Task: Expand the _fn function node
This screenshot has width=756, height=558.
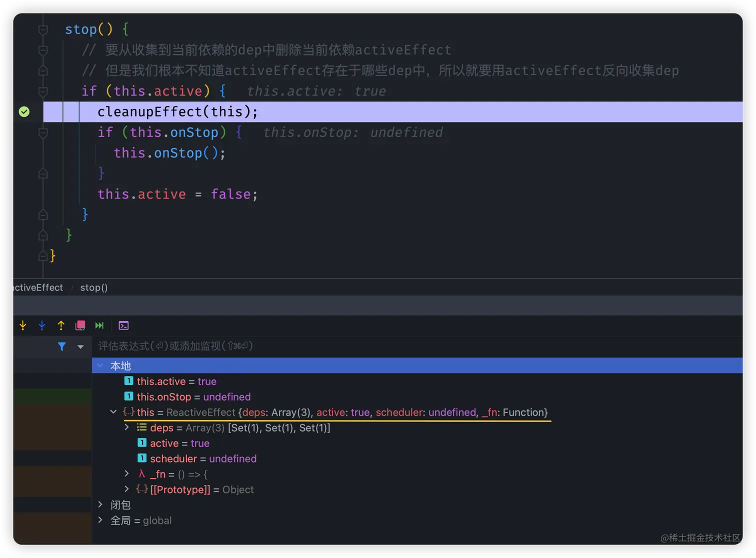Action: 126,473
